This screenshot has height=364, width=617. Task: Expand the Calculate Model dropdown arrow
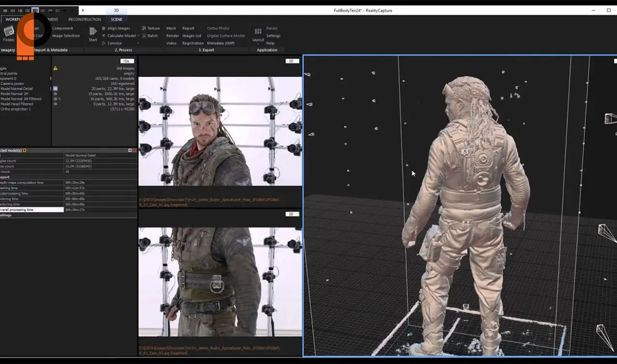tap(138, 36)
